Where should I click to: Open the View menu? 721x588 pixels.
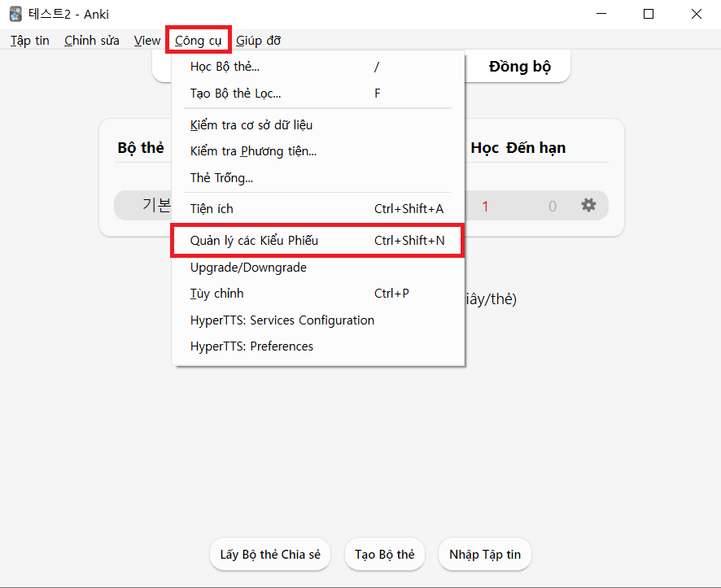(x=147, y=41)
